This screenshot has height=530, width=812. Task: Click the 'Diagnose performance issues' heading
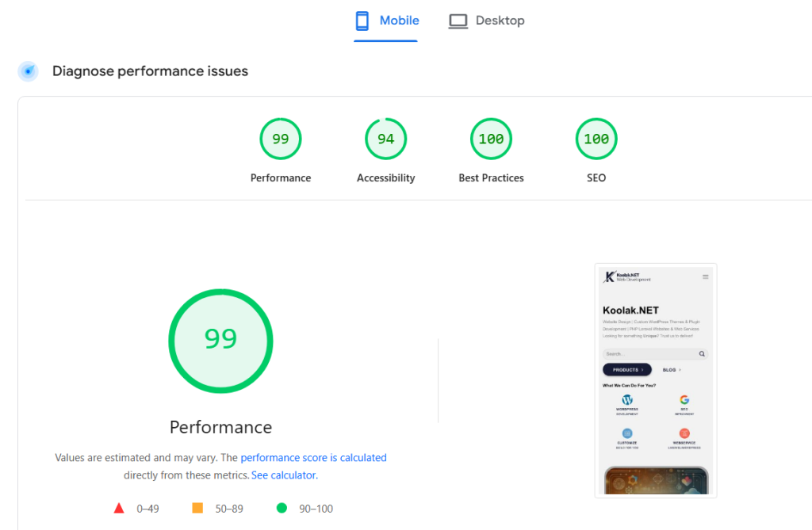click(150, 71)
